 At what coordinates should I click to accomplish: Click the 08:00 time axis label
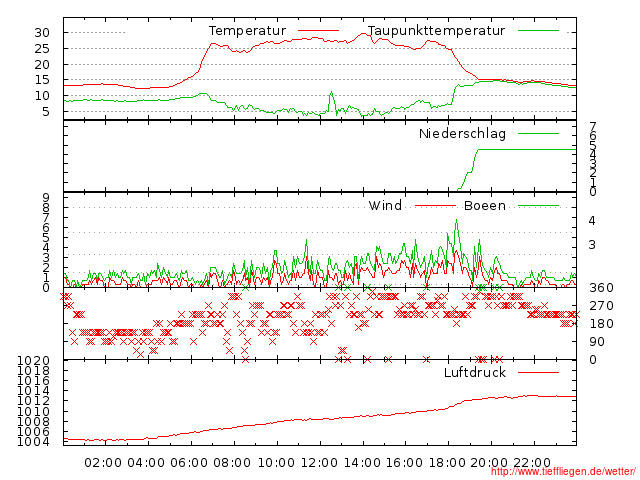[x=232, y=463]
